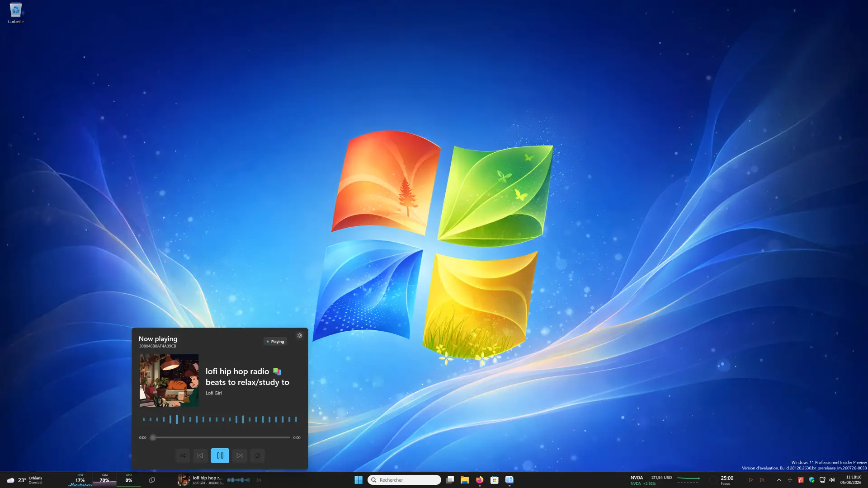Image resolution: width=868 pixels, height=488 pixels.
Task: Click the 211,94 USD stock price
Action: click(x=661, y=478)
